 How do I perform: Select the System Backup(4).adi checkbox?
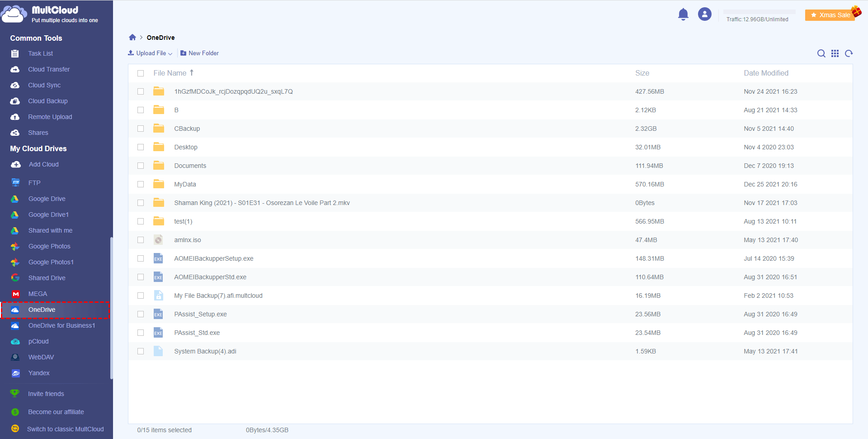141,351
